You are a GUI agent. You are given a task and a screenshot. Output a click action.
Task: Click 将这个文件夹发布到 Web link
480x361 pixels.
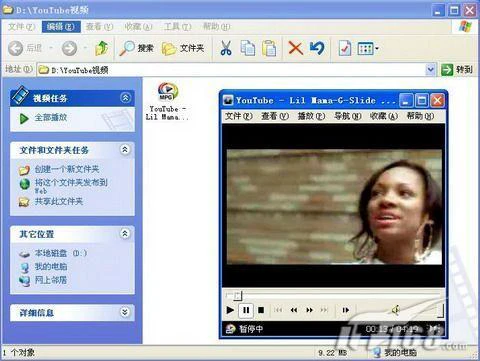[71, 186]
